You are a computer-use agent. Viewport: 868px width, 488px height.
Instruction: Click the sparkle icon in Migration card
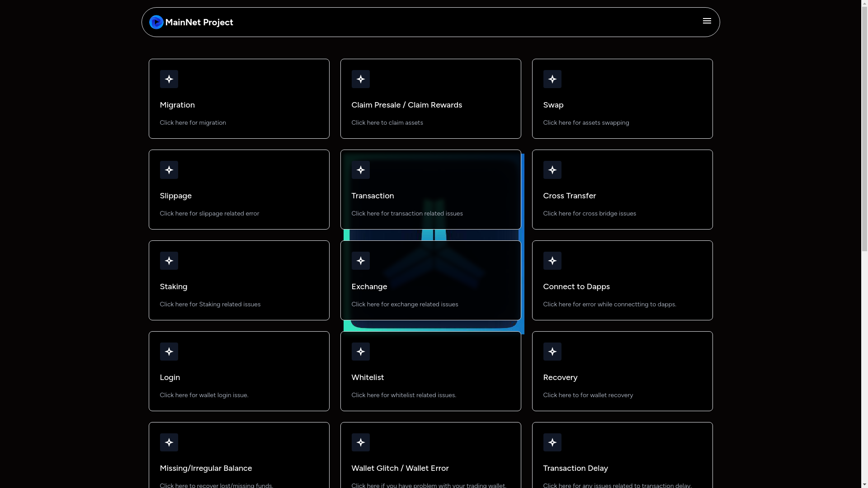[169, 79]
